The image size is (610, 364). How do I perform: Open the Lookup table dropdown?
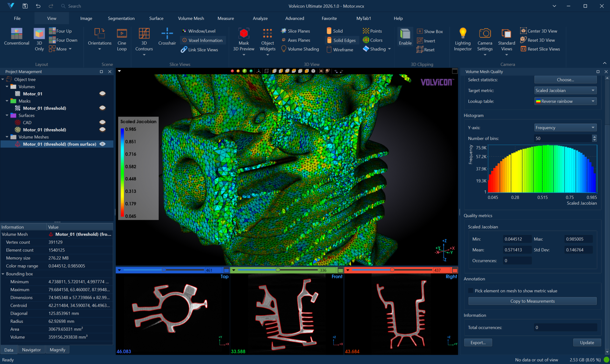565,101
